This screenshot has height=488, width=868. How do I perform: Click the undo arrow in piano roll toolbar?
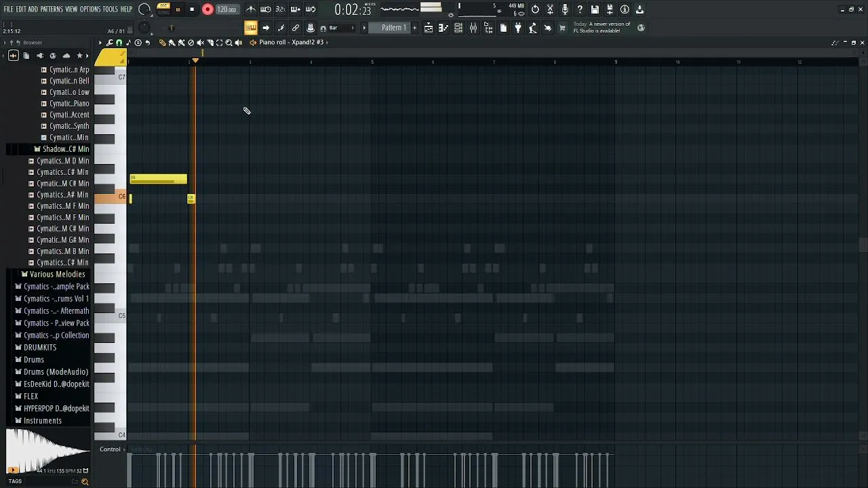point(147,42)
